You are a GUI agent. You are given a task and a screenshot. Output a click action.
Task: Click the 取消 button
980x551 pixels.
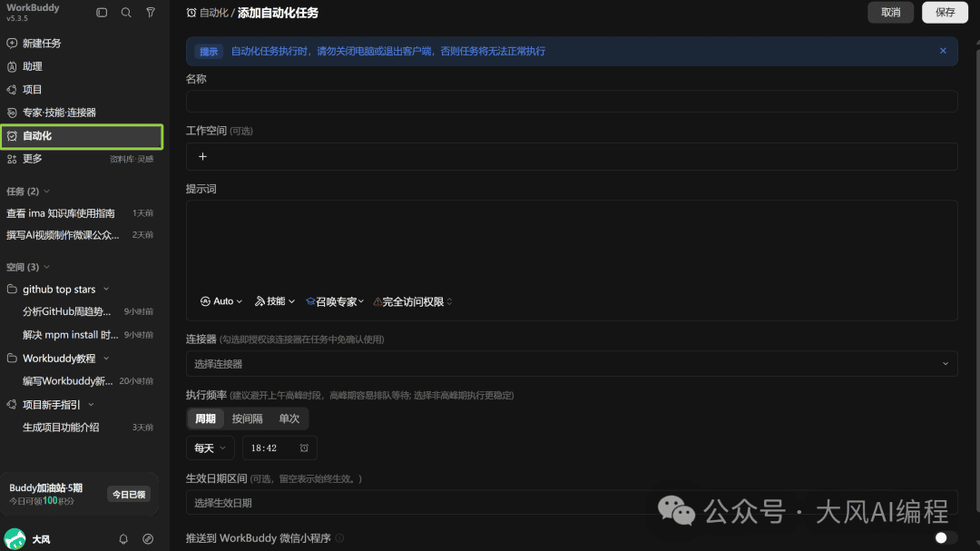pos(891,13)
